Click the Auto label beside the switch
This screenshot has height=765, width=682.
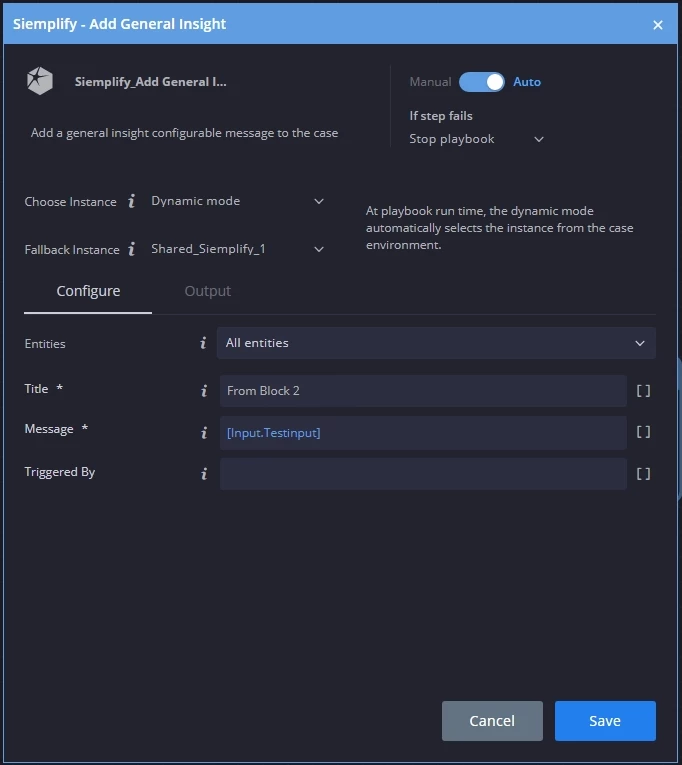tap(527, 82)
